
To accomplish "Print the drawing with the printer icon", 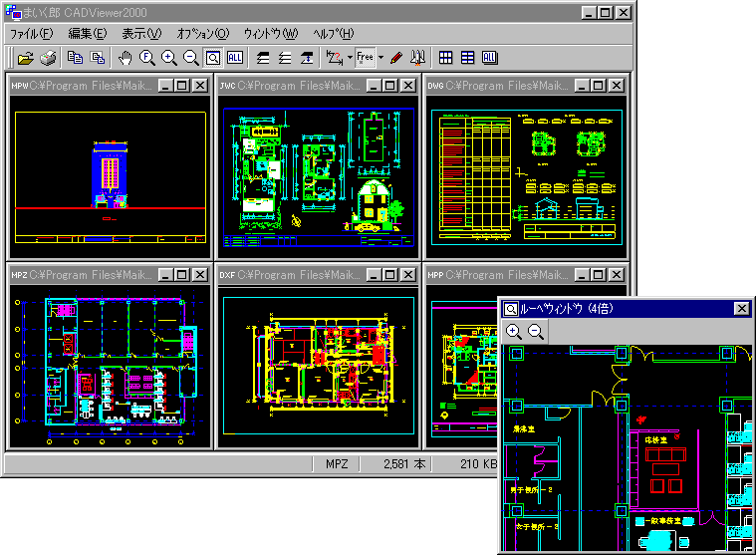I will pyautogui.click(x=48, y=58).
